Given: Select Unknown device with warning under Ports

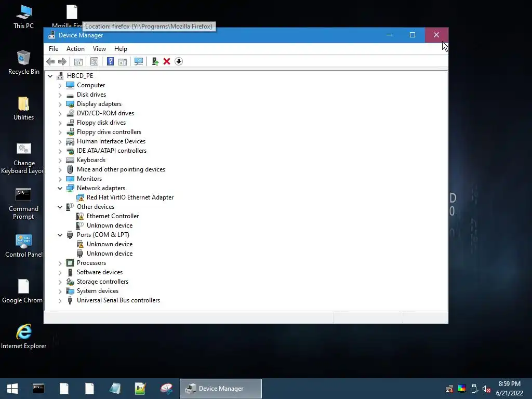Looking at the screenshot, I should (x=110, y=244).
